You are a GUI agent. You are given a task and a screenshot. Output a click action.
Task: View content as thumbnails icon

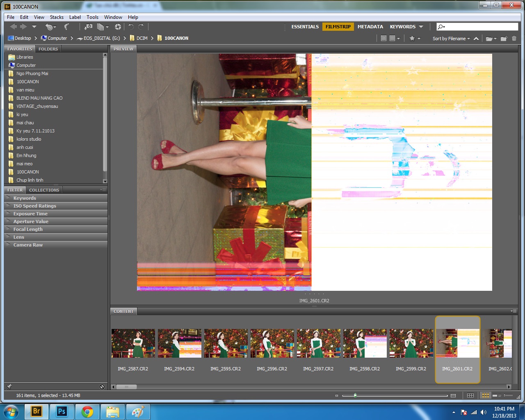486,395
